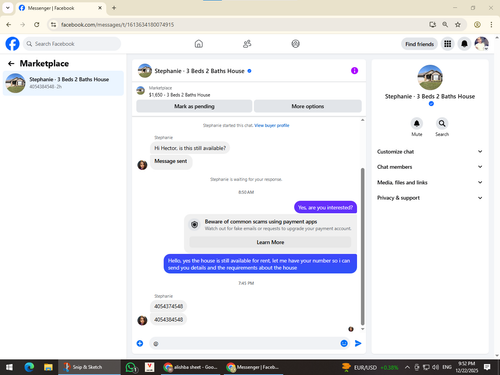500x375 pixels.
Task: Open volume control in system tray
Action: tap(435, 367)
